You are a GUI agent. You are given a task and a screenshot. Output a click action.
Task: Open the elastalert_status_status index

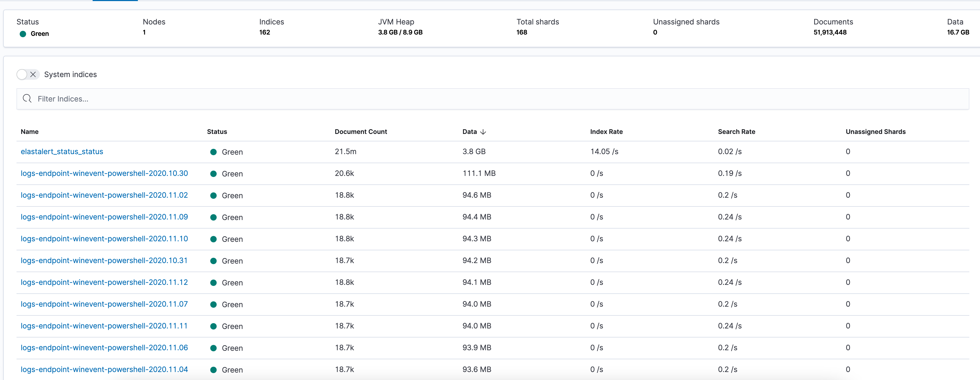coord(62,151)
